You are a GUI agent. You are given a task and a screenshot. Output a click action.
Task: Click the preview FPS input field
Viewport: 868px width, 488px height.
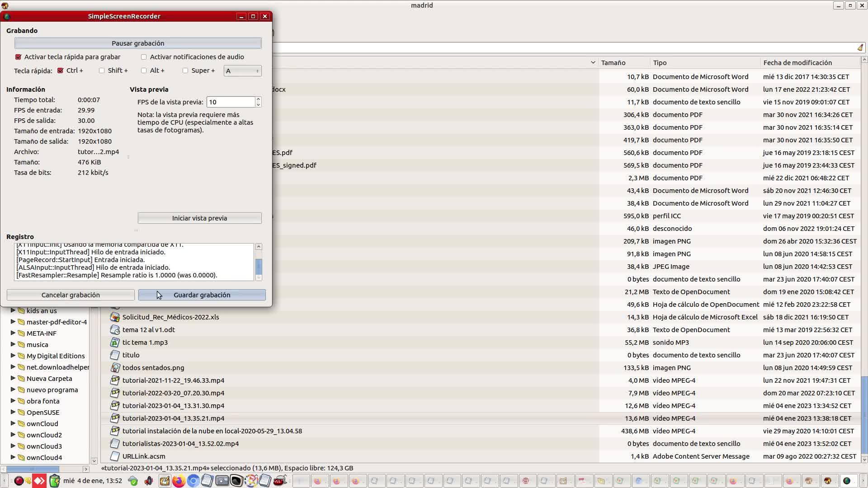(x=231, y=102)
